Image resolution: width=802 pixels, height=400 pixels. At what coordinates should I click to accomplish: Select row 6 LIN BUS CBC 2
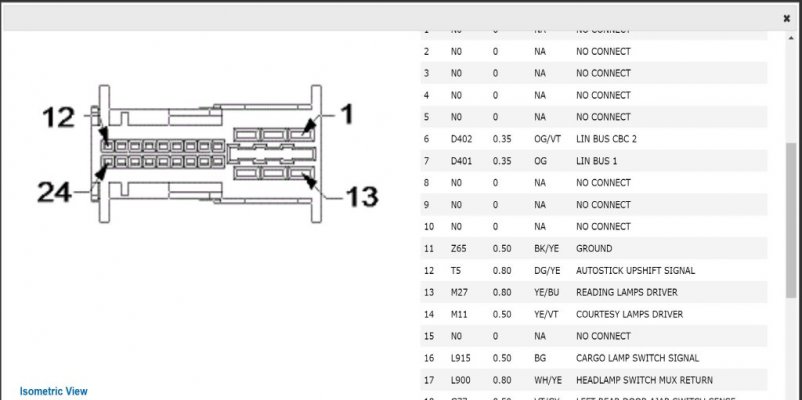tap(594, 139)
